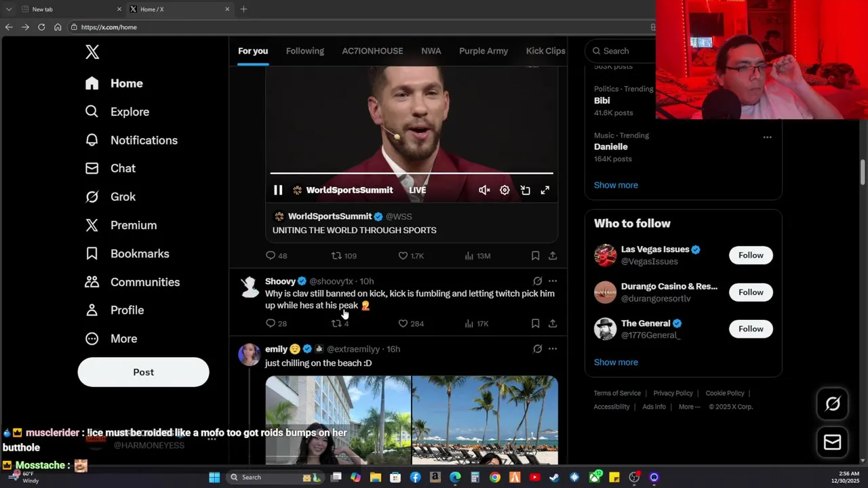Show more trending topics
This screenshot has width=868, height=488.
click(616, 185)
